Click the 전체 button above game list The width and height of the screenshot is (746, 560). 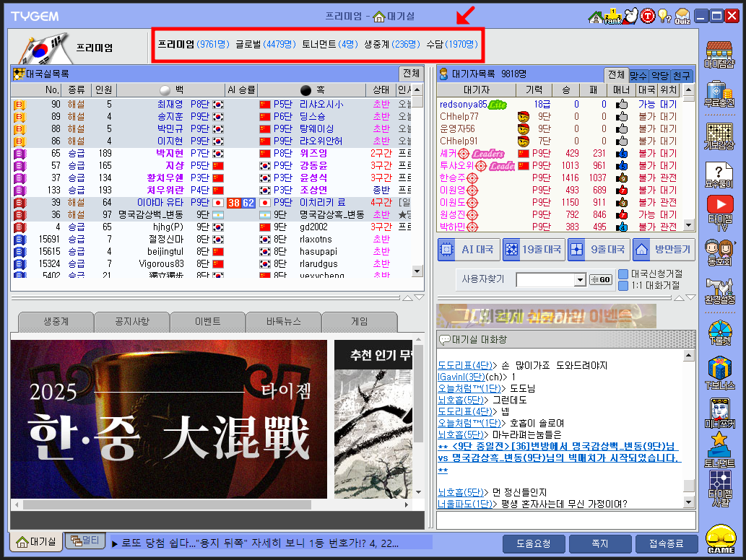(411, 73)
